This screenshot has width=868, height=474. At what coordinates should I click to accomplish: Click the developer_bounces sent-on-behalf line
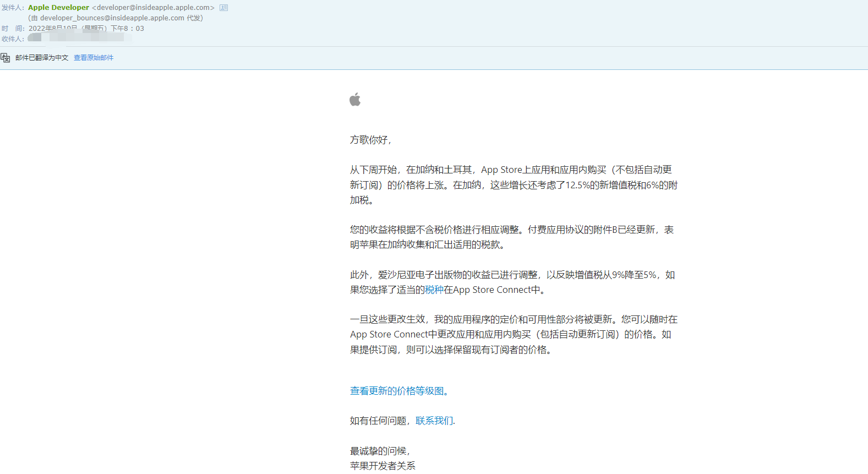[116, 18]
